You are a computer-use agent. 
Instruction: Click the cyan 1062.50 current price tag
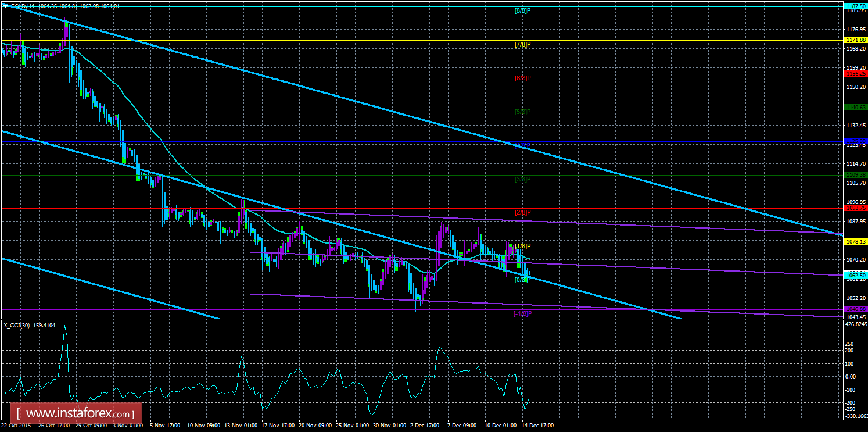point(855,274)
